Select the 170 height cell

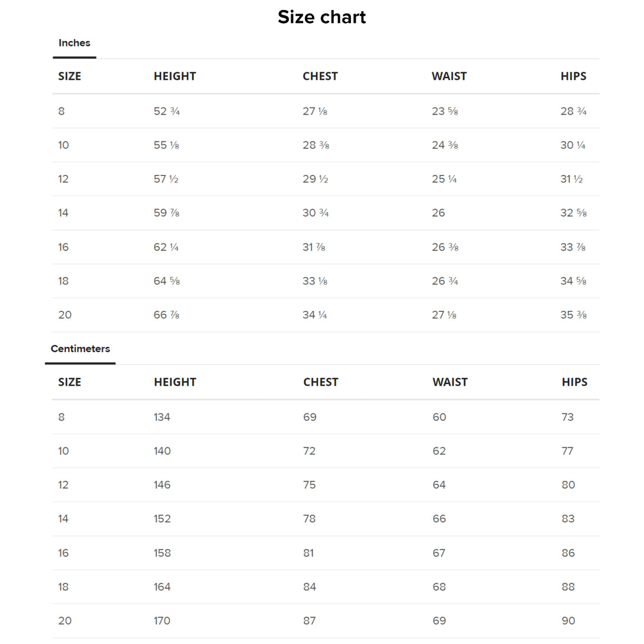pyautogui.click(x=162, y=621)
